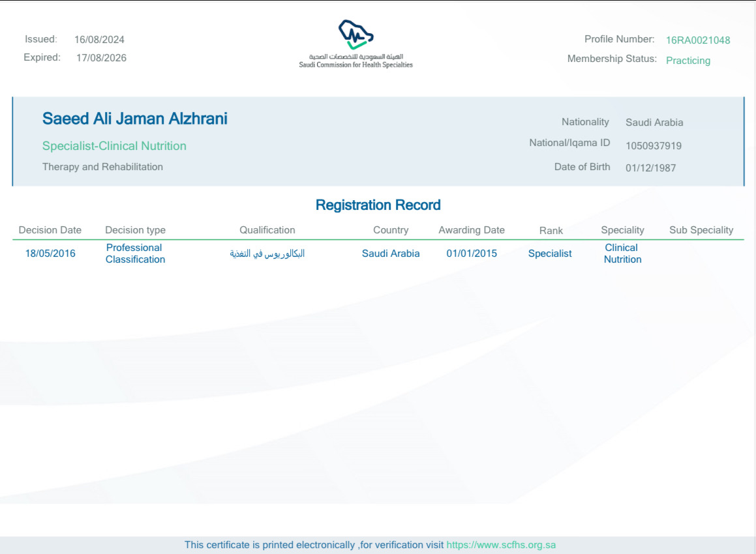756x554 pixels.
Task: Click the Awarding Date column header
Action: point(471,230)
